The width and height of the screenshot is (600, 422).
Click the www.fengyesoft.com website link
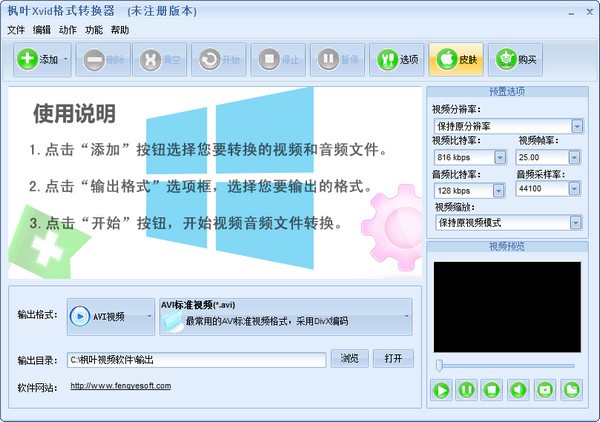coord(120,385)
